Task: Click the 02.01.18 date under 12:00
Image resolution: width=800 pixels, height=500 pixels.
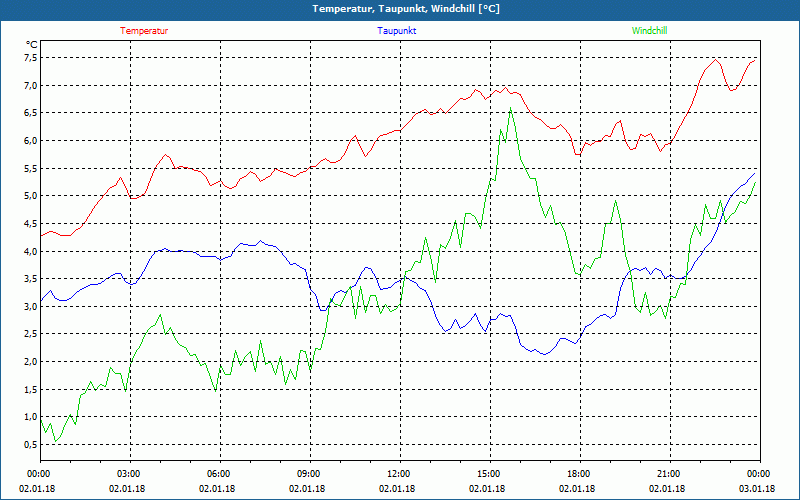Action: pyautogui.click(x=397, y=489)
